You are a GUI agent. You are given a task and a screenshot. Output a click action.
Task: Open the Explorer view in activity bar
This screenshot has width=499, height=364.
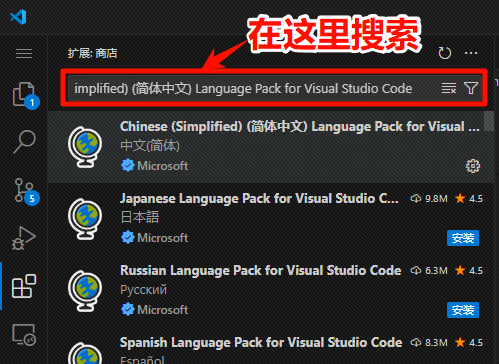tap(24, 94)
